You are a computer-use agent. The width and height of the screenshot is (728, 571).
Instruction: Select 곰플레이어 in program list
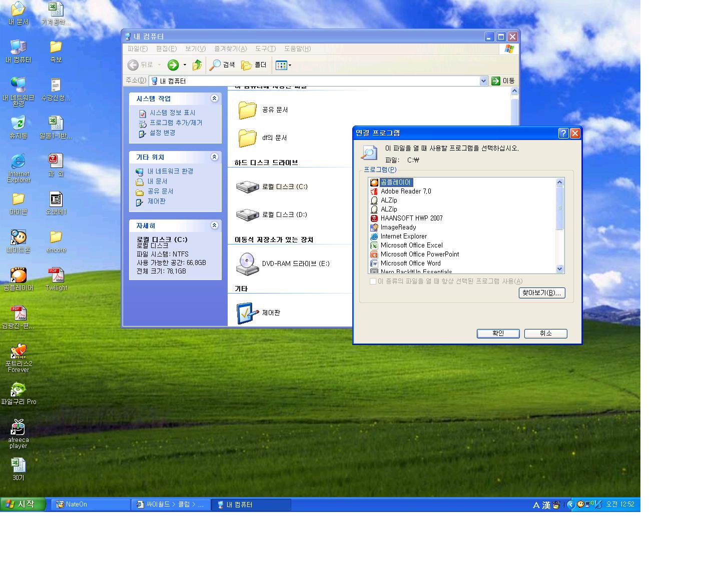pos(396,182)
